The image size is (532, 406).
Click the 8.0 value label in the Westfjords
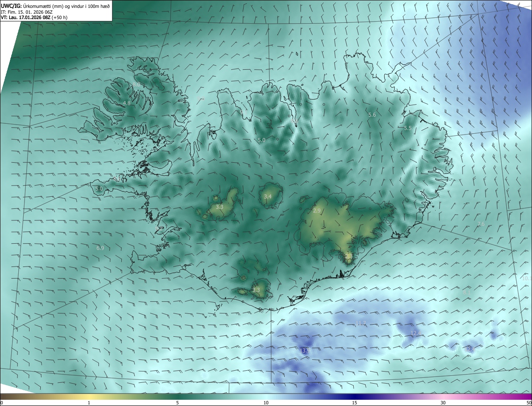pyautogui.click(x=136, y=84)
